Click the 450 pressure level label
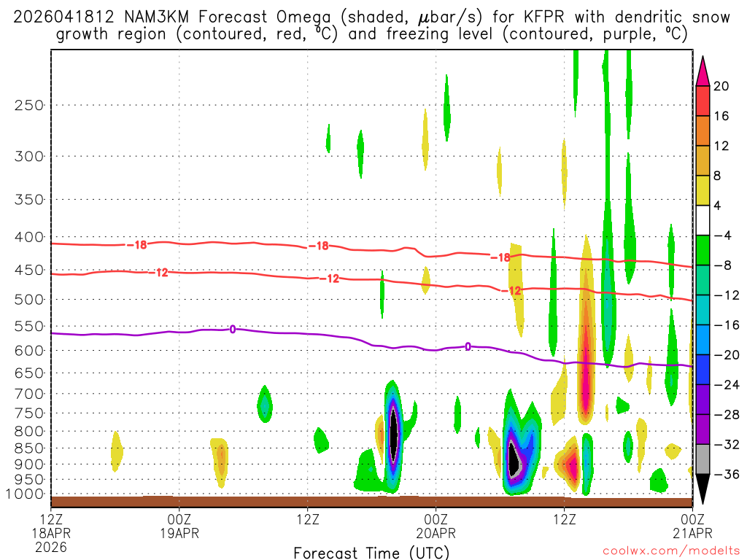Screen dimensions: 747x560 [29, 270]
